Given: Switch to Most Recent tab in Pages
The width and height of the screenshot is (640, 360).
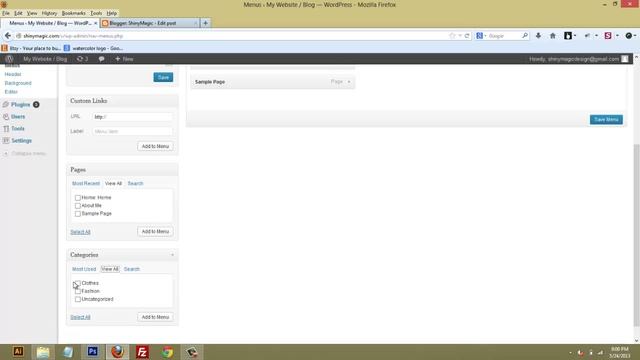Looking at the screenshot, I should click(x=86, y=183).
